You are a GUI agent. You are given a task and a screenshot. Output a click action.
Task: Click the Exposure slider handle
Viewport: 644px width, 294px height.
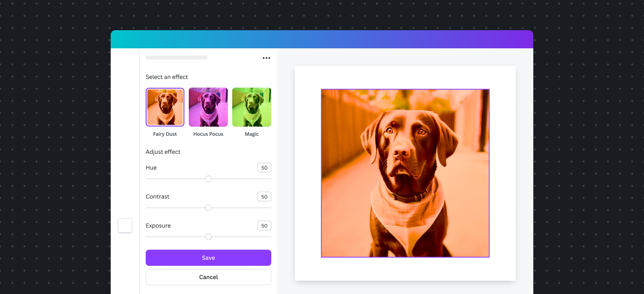208,237
